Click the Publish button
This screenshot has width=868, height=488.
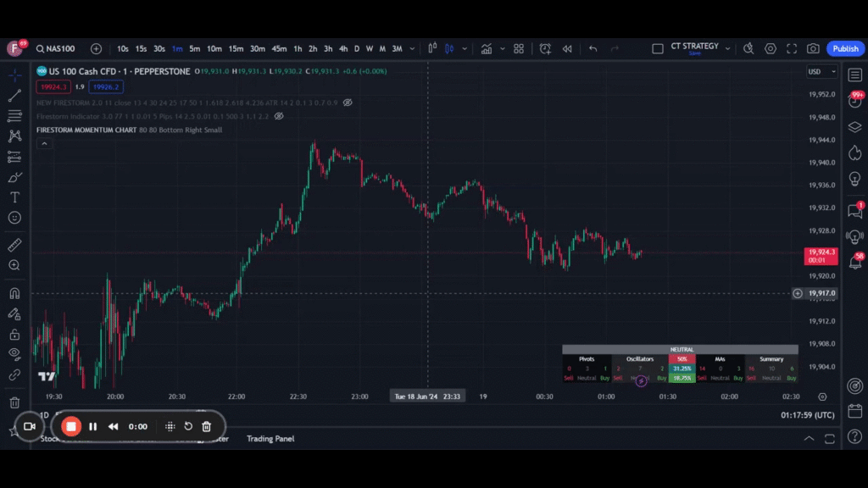pyautogui.click(x=845, y=48)
